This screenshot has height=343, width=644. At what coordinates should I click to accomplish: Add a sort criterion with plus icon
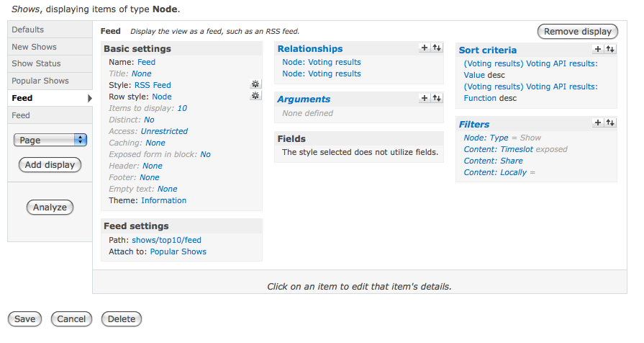[x=598, y=49]
